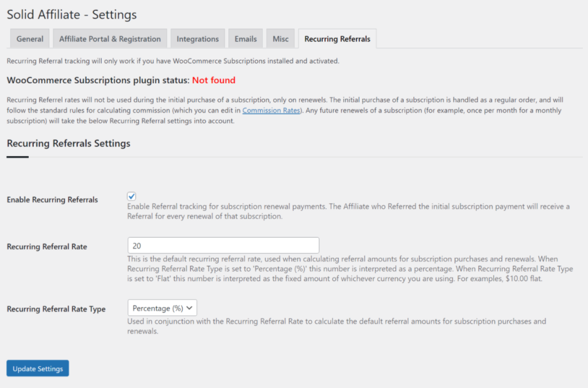
Task: Click the 'WooCommerce Subscriptions plugin status:' text
Action: coord(98,80)
